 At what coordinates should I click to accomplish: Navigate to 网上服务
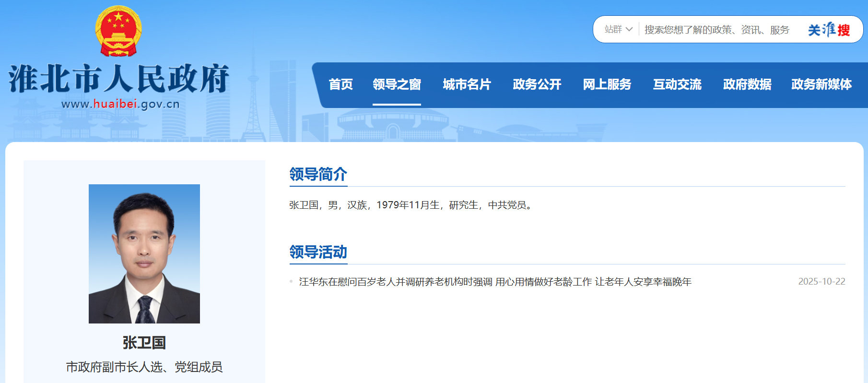607,84
